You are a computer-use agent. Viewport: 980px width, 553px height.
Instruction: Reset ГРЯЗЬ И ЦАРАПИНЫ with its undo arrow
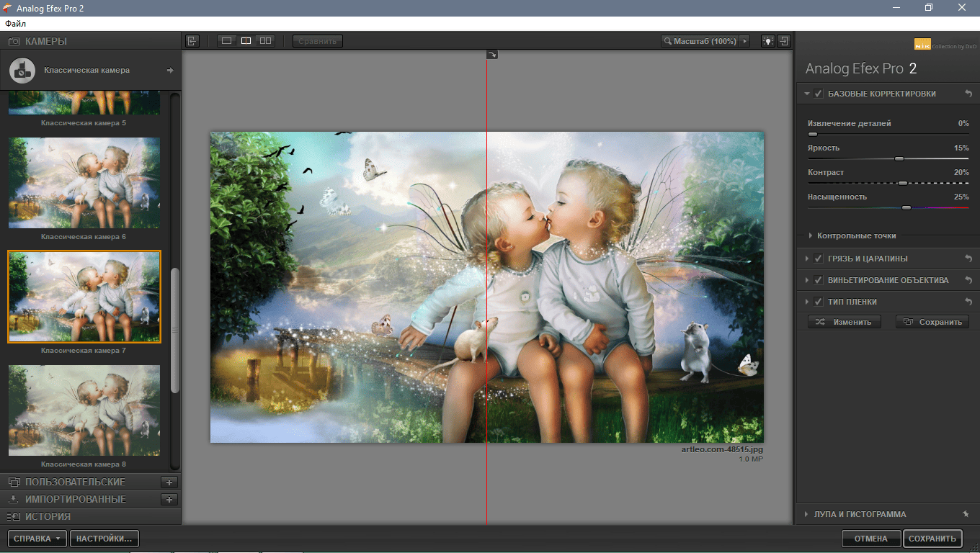968,258
